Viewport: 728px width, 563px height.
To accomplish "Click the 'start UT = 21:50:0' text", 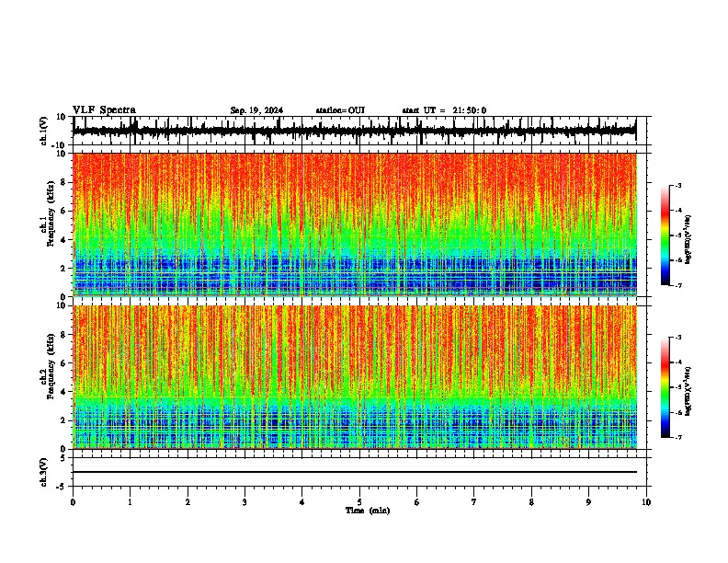I will coord(444,110).
